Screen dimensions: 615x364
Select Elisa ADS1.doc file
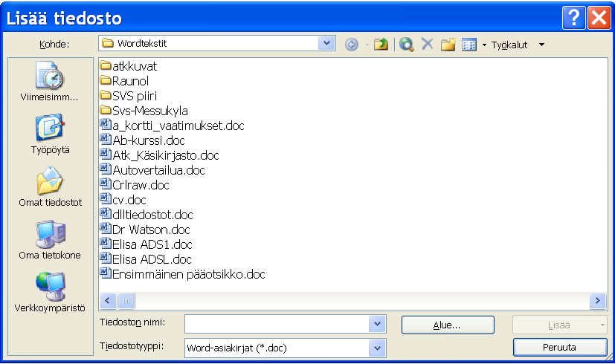pos(146,245)
